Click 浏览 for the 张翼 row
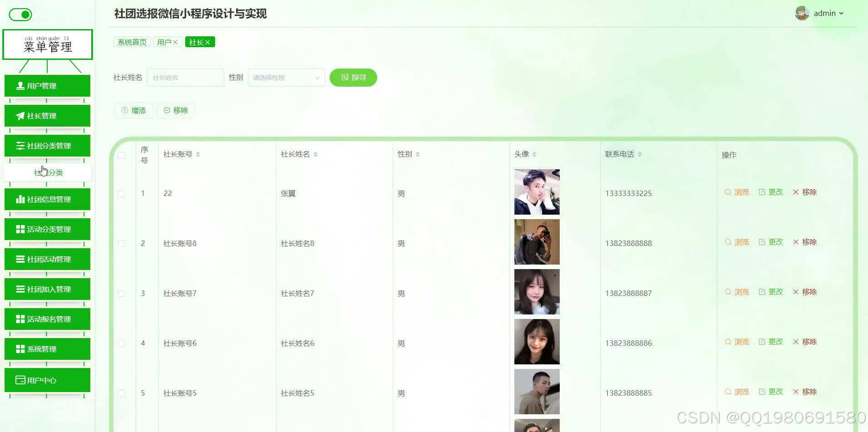 [x=737, y=192]
